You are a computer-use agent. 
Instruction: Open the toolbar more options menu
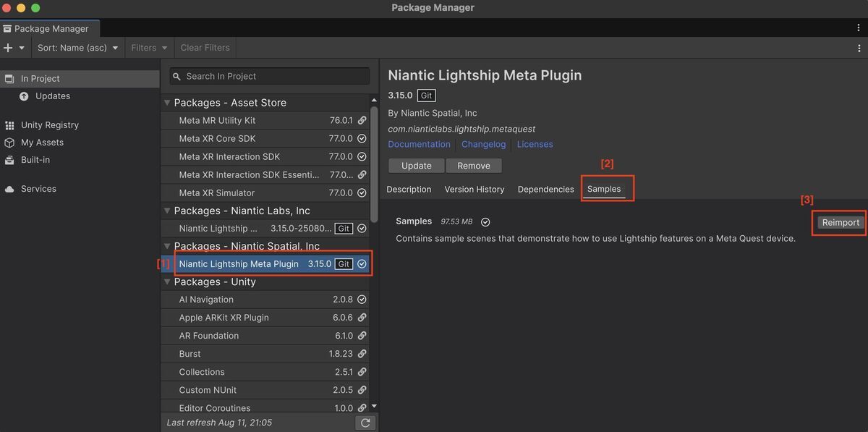coord(859,48)
